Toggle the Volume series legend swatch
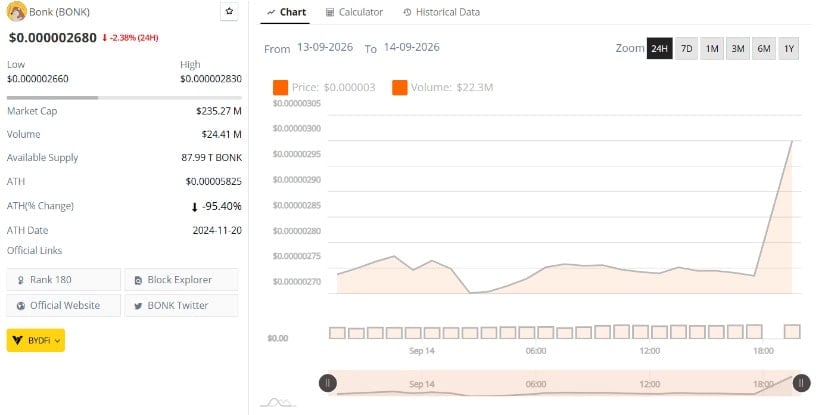Viewport: 825px width, 415px height. 400,87
